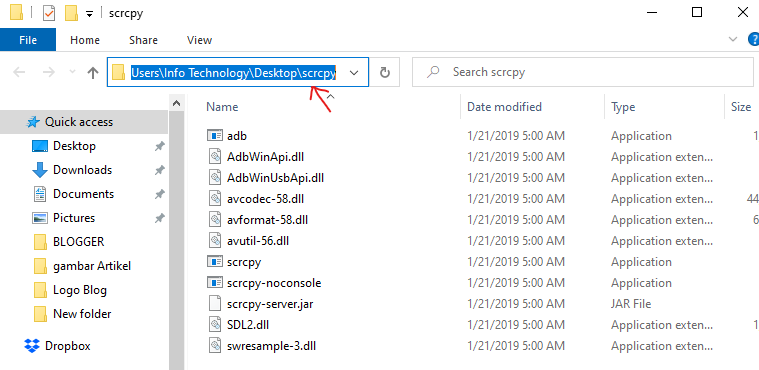Select the avcodec-58.dll file icon
This screenshot has width=759, height=370.
click(x=214, y=199)
